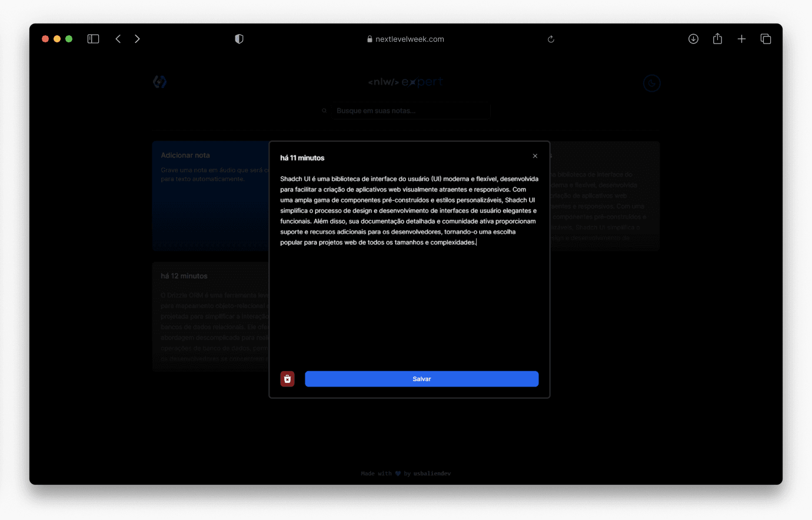
Task: Open the usbaliendev footer link
Action: pyautogui.click(x=432, y=474)
